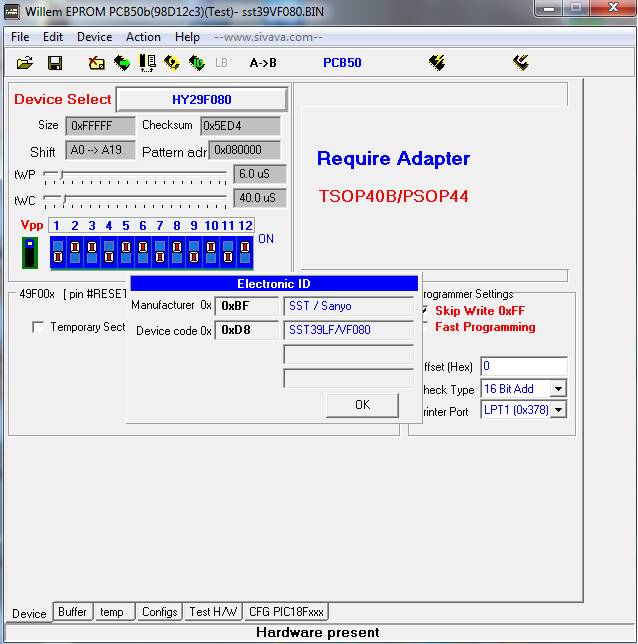Screen dimensions: 638x644
Task: Click the SST39LF/VF080 device name
Action: pyautogui.click(x=348, y=330)
